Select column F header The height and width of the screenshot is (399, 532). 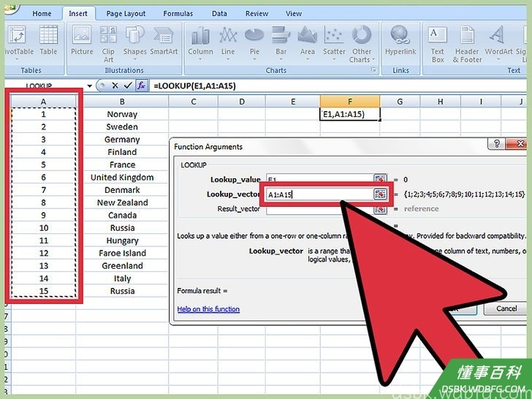click(x=350, y=102)
